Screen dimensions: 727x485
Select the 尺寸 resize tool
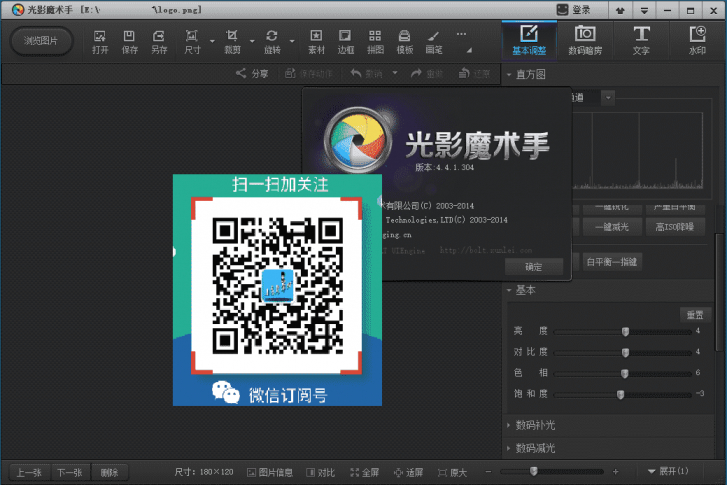click(x=192, y=42)
